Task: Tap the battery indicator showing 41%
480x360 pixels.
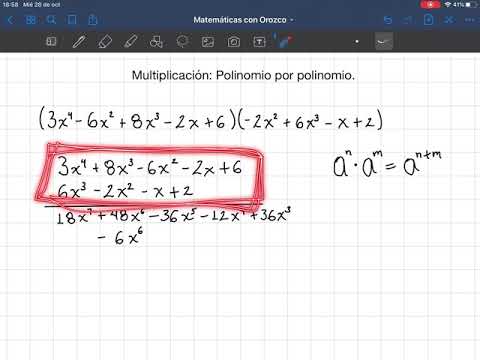Action: (465, 5)
